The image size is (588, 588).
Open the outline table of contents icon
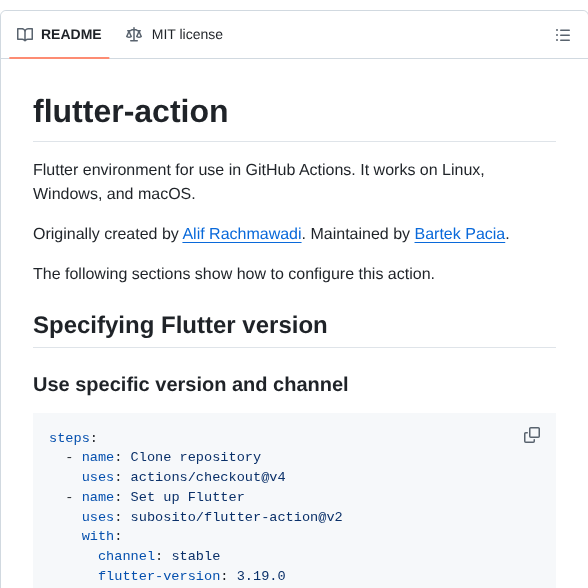(563, 35)
